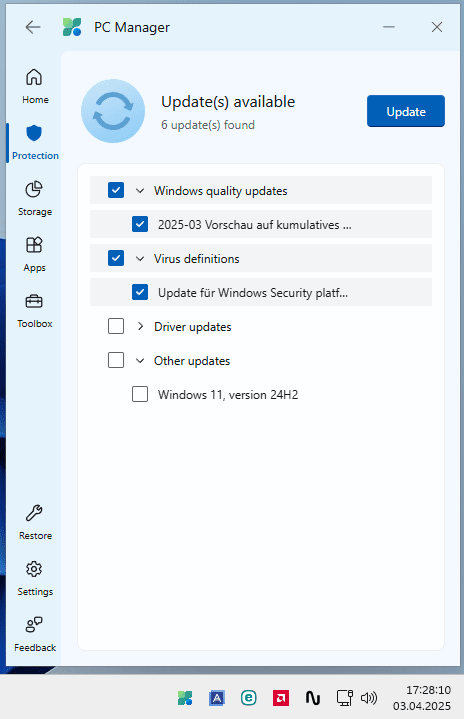
Task: Switch to Restore tab label
Action: pos(35,536)
